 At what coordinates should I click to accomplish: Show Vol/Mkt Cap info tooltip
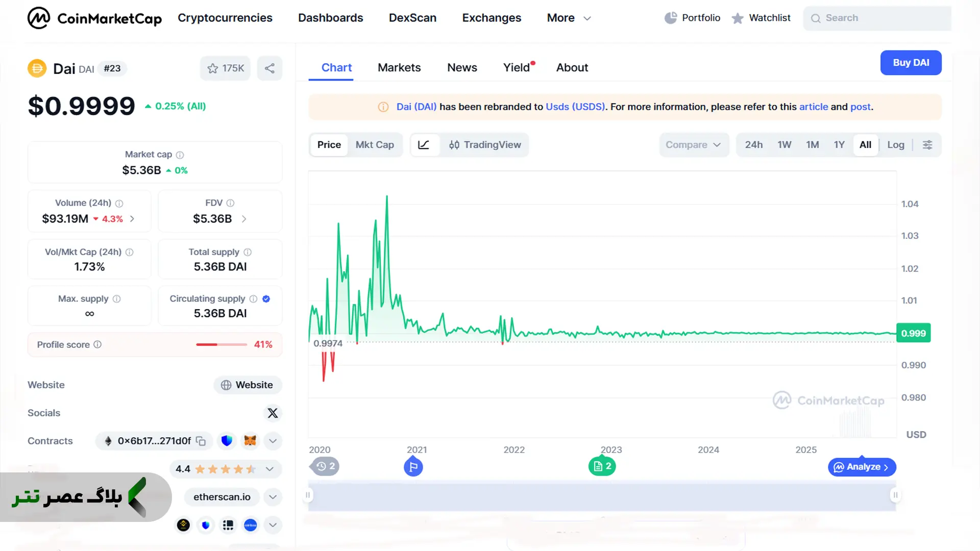(x=130, y=252)
